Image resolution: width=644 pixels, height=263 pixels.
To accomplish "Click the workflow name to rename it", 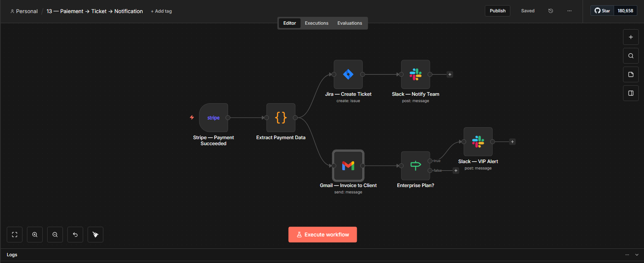I will pyautogui.click(x=95, y=11).
